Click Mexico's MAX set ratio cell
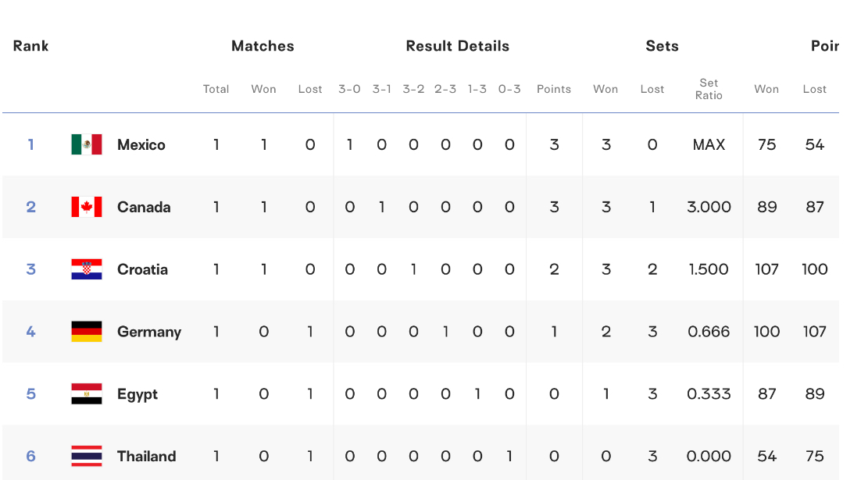 (x=709, y=145)
